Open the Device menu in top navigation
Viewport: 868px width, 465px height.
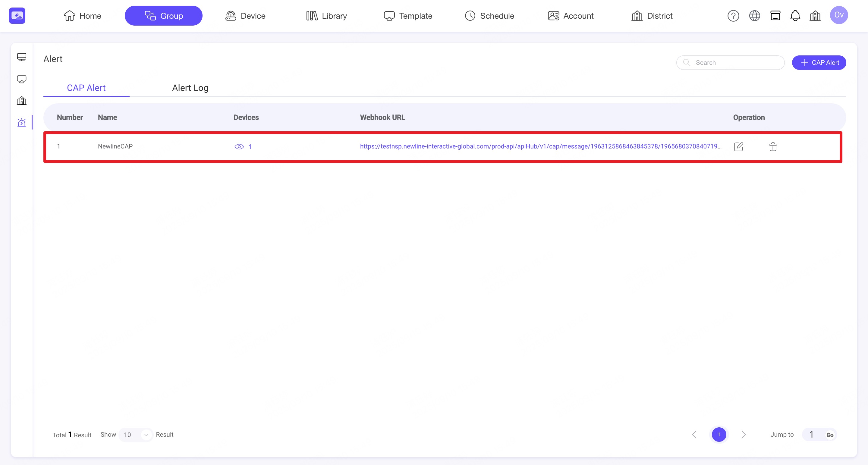tap(245, 16)
